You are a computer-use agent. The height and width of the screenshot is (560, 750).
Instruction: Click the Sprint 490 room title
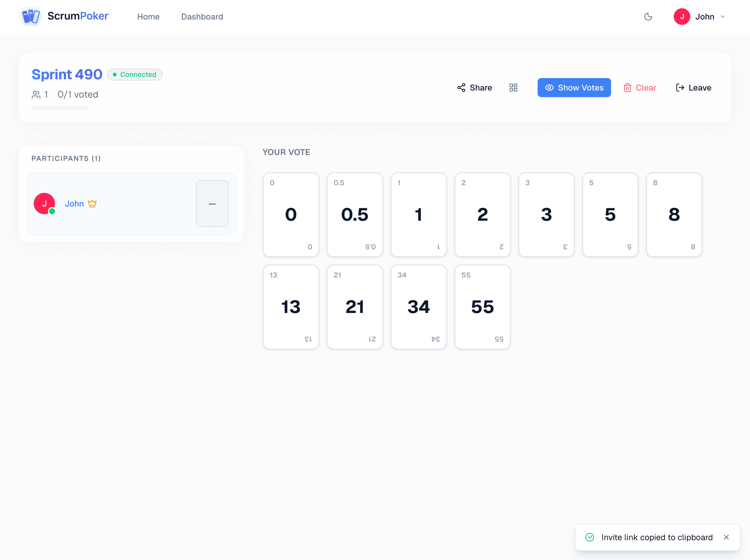tap(67, 74)
